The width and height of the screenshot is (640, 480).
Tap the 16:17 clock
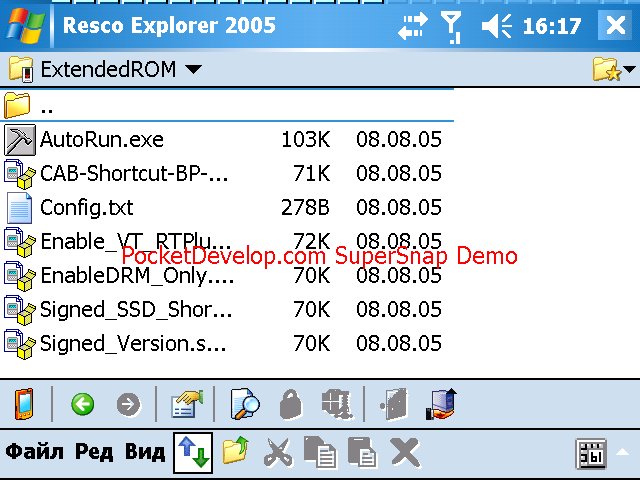click(x=552, y=27)
